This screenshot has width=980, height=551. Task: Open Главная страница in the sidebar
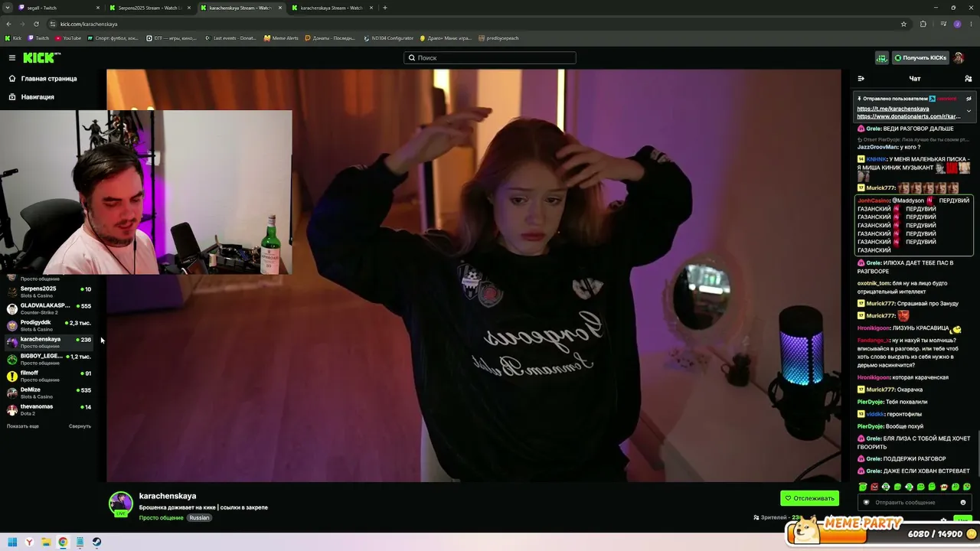[x=43, y=79]
